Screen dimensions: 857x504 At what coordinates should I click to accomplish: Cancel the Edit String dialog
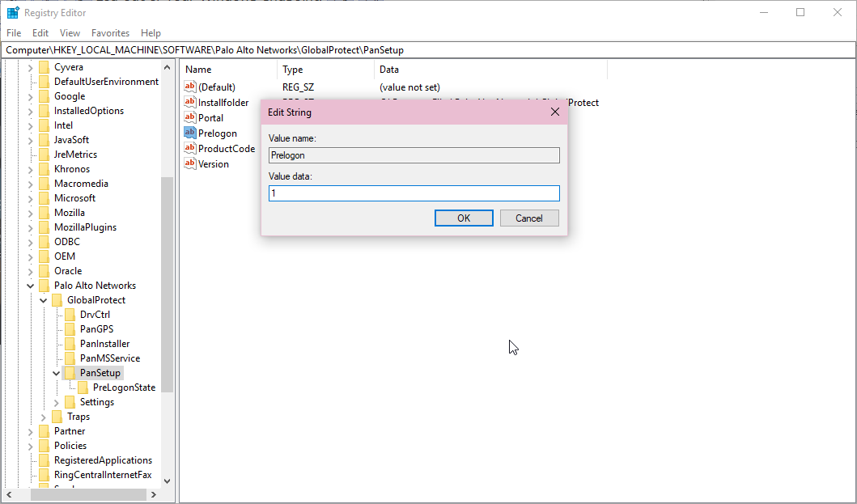(529, 218)
